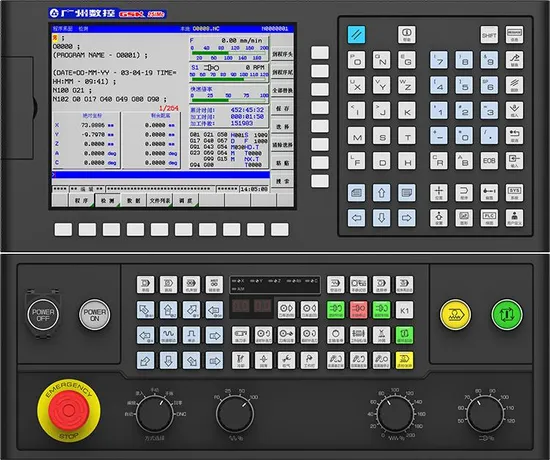Tap the number 5 key

464,85
